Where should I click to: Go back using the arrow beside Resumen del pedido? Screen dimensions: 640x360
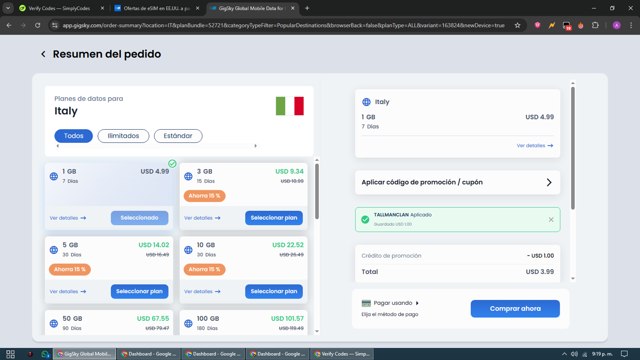coord(43,54)
